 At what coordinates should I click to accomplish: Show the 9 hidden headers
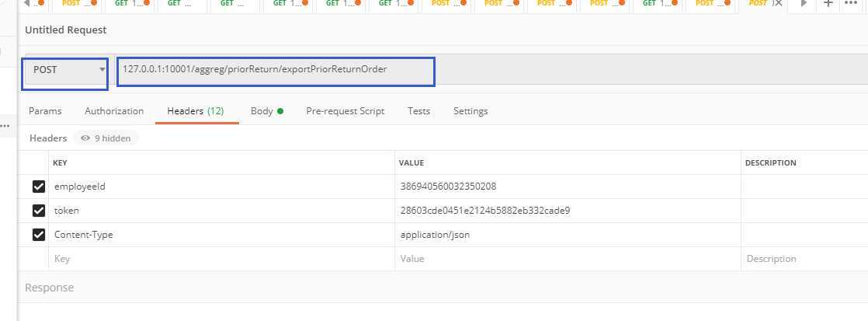(106, 138)
